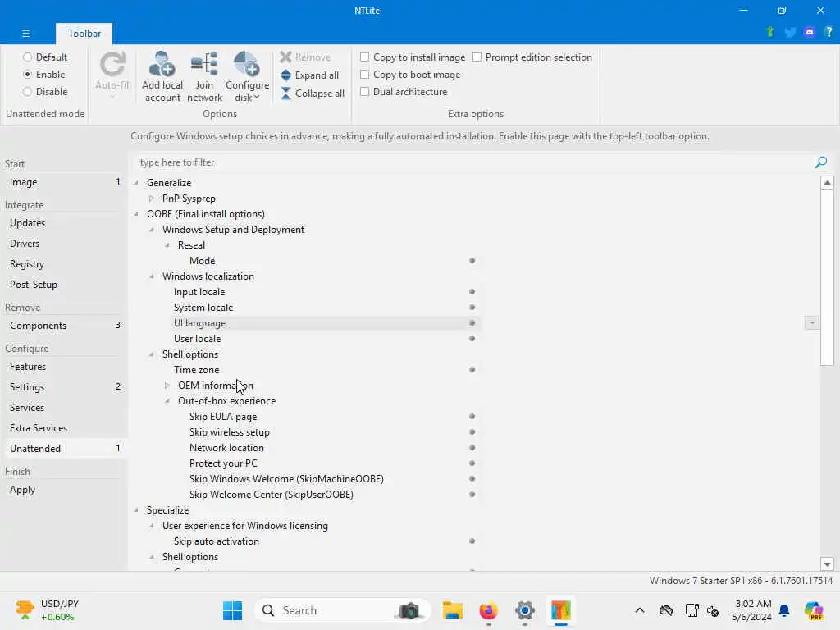Viewport: 840px width, 630px height.
Task: Open File Explorer from taskbar
Action: (x=453, y=610)
